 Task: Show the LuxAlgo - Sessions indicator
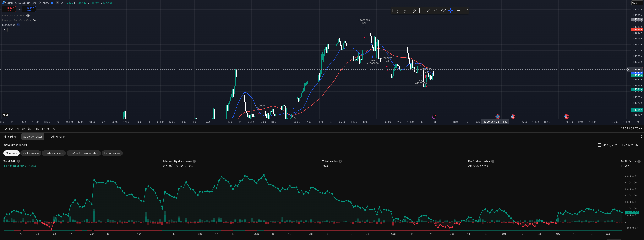pyautogui.click(x=28, y=15)
